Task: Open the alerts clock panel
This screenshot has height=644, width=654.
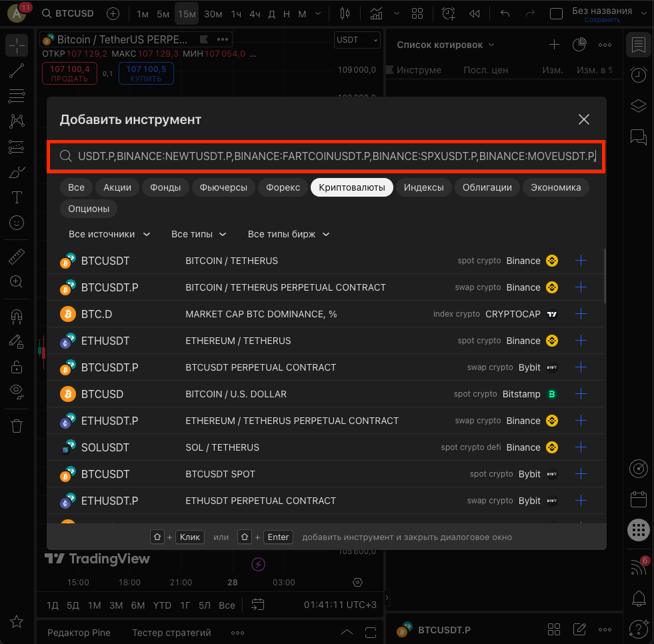Action: point(639,75)
